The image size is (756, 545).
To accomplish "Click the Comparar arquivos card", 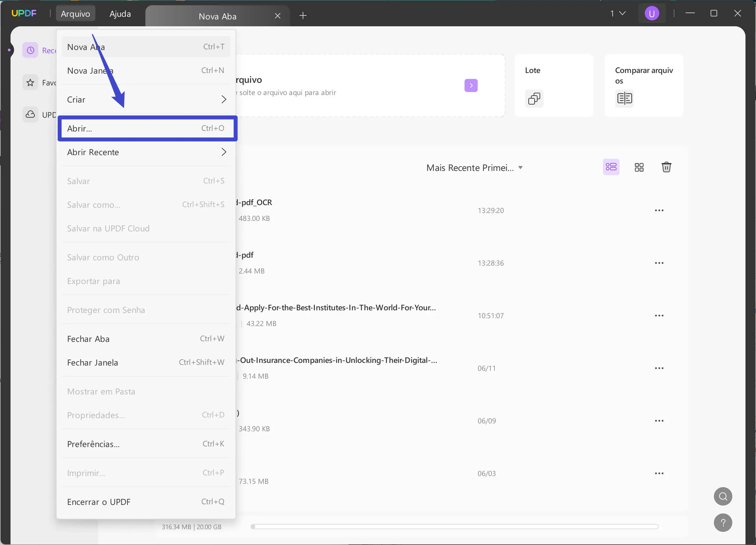I will (x=644, y=85).
